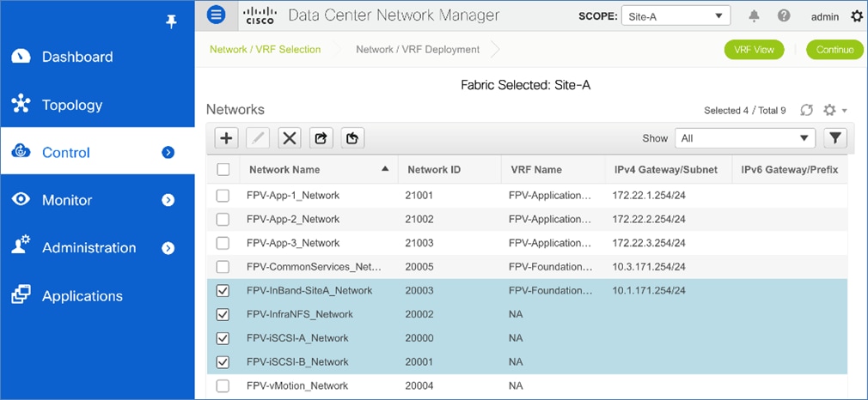Open table settings gear dropdown arrow
Viewport: 868px width, 400px height.
[844, 111]
